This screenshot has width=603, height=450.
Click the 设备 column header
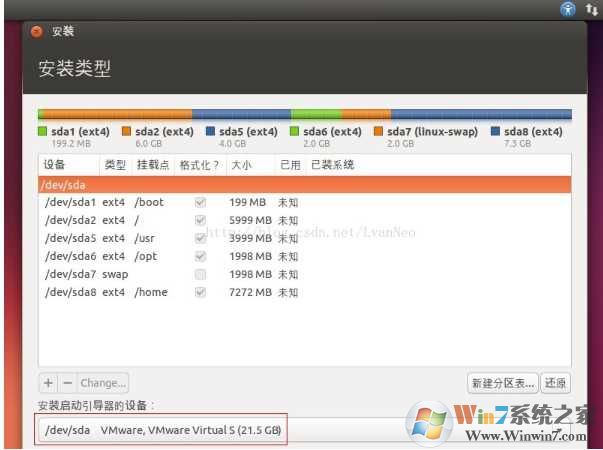click(69, 165)
